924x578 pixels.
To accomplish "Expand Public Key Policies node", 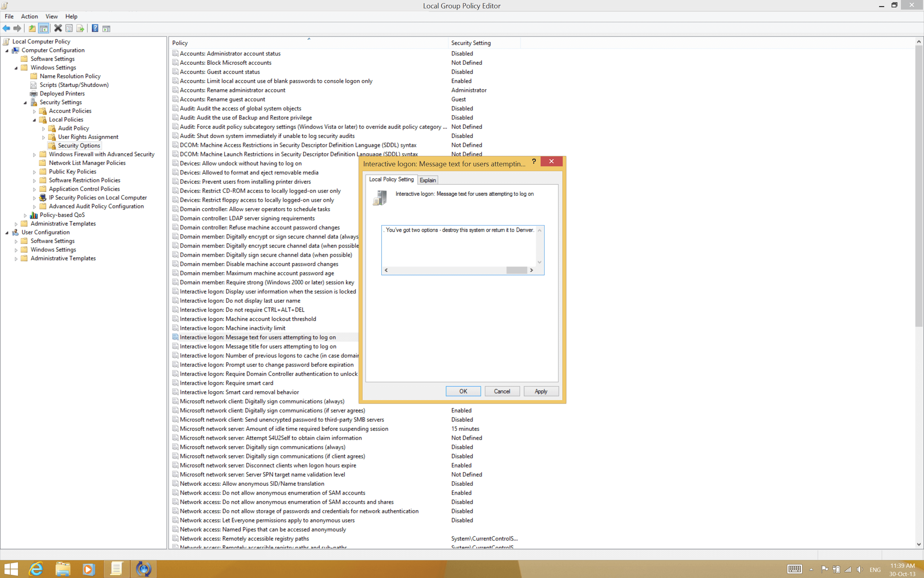I will click(x=34, y=172).
